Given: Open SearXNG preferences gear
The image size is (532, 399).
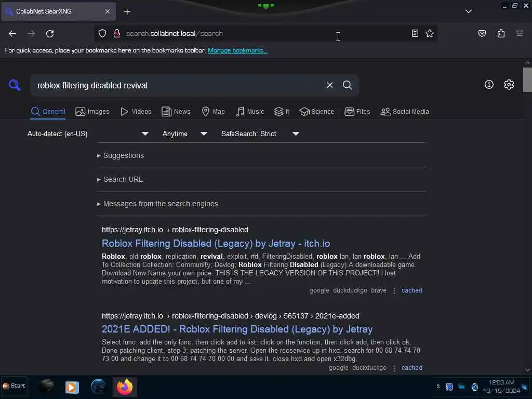Looking at the screenshot, I should (509, 85).
